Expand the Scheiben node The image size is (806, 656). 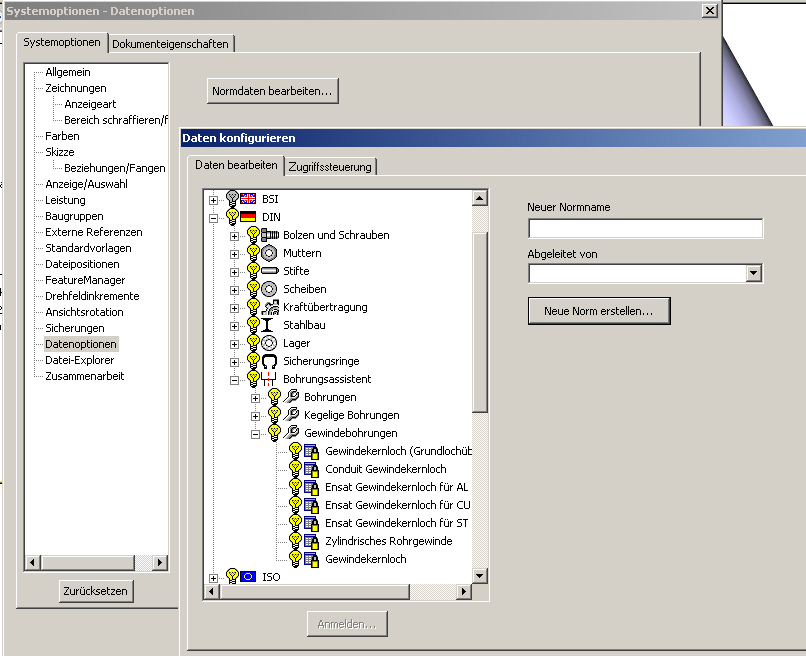tap(234, 290)
